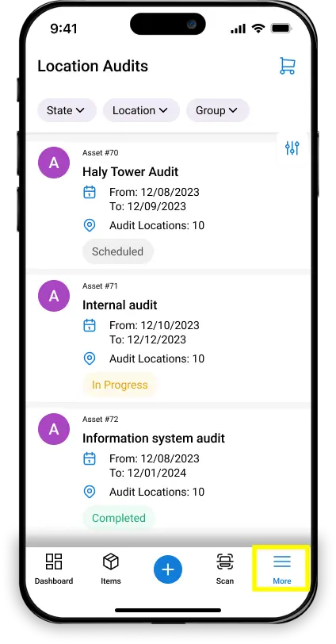This screenshot has width=336, height=644.
Task: Click calendar icon in Haly Tower Audit
Action: [90, 192]
